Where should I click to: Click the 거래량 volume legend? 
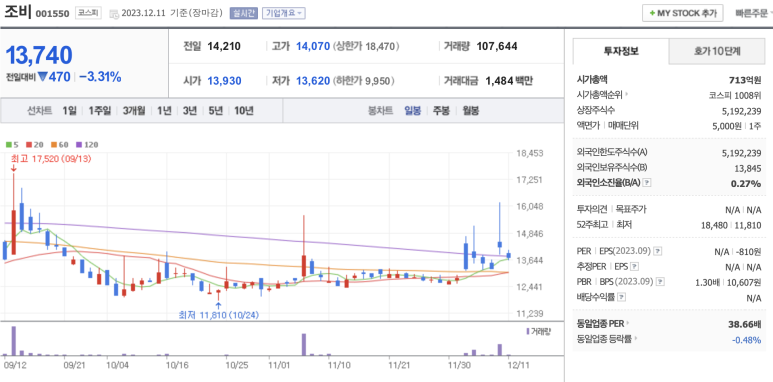[x=538, y=332]
